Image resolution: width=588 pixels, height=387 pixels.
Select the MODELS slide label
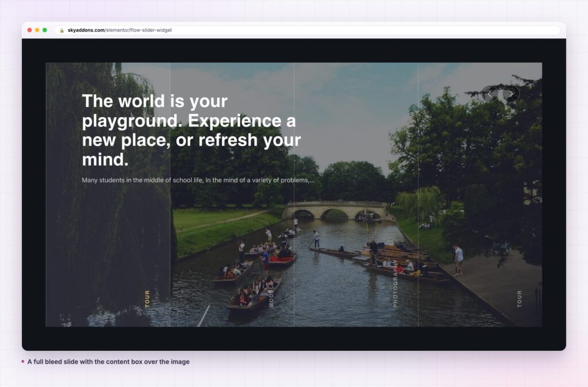click(271, 295)
